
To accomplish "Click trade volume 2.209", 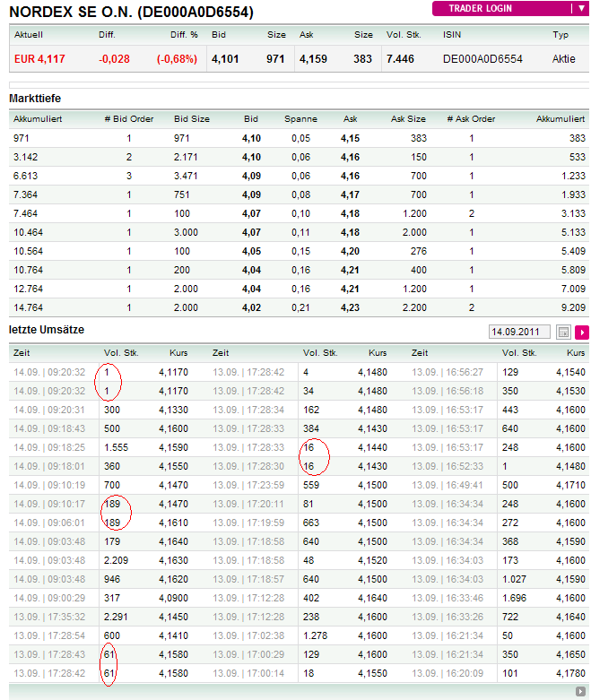I will tap(117, 560).
